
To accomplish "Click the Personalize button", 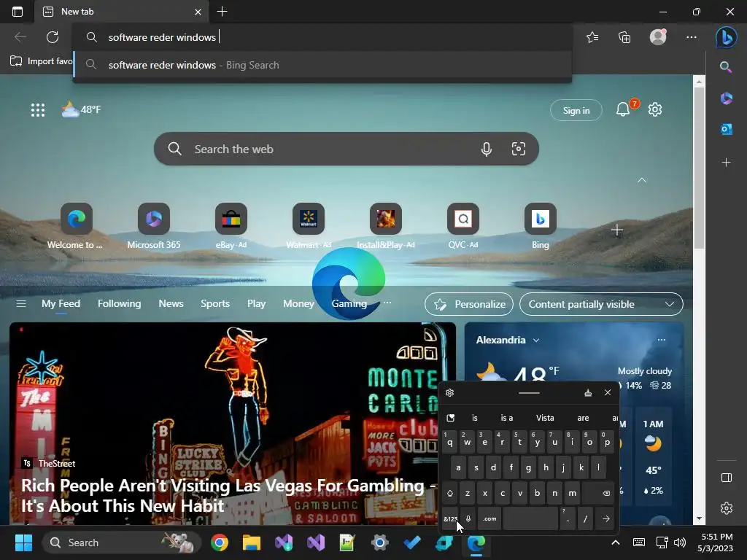I will coord(469,304).
